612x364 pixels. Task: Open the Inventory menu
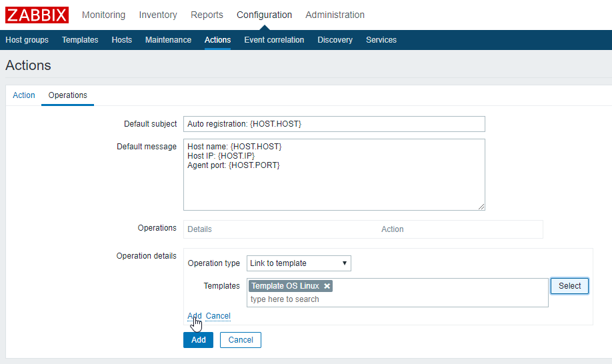[158, 15]
